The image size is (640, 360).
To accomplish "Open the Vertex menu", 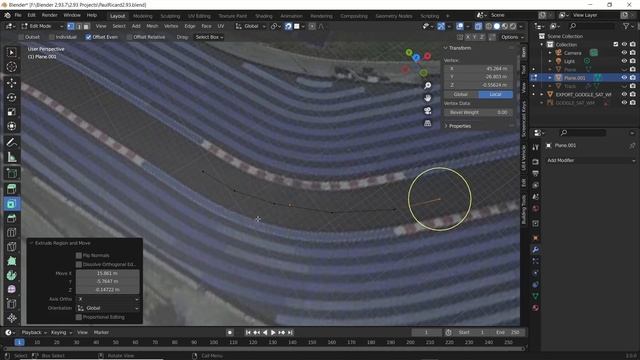I will pos(171,27).
